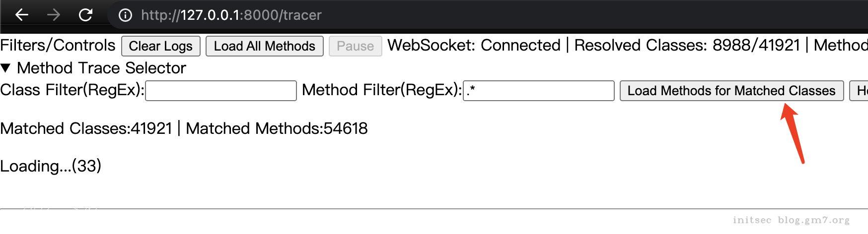Image resolution: width=868 pixels, height=234 pixels.
Task: Click the Matched Classes:41921 text
Action: point(86,128)
